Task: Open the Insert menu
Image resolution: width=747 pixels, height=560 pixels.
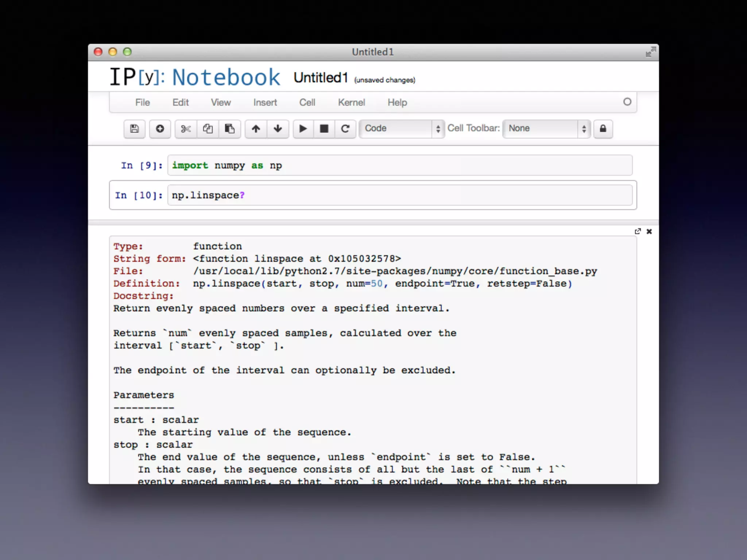Action: (265, 102)
